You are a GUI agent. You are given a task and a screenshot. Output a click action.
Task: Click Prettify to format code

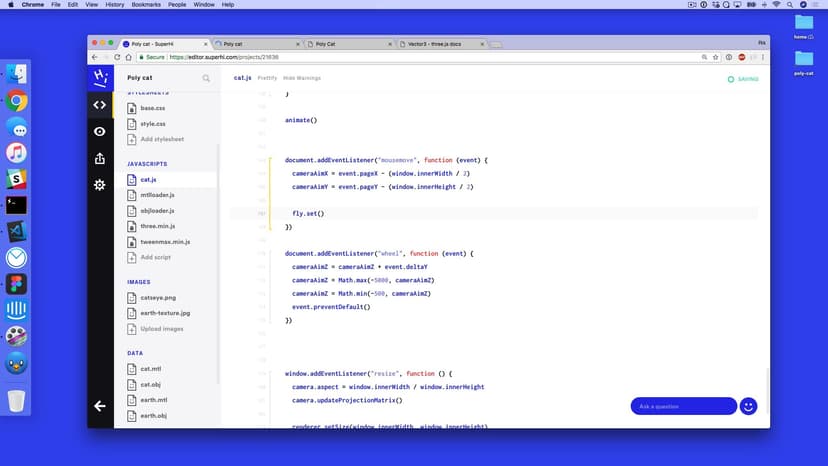coord(267,77)
